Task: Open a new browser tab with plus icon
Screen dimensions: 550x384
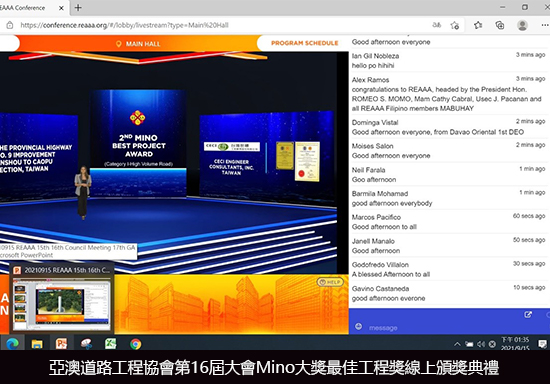Action: click(78, 7)
